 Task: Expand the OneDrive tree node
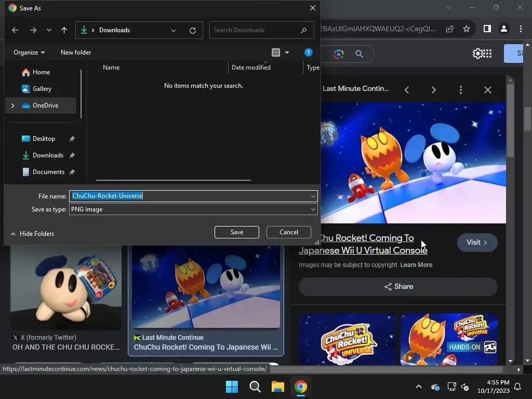[12, 105]
